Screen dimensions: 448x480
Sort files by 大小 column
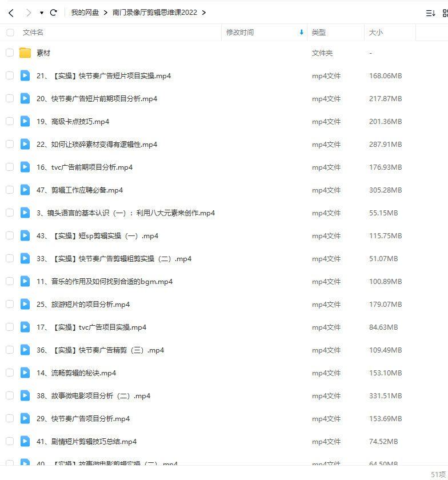(x=376, y=33)
